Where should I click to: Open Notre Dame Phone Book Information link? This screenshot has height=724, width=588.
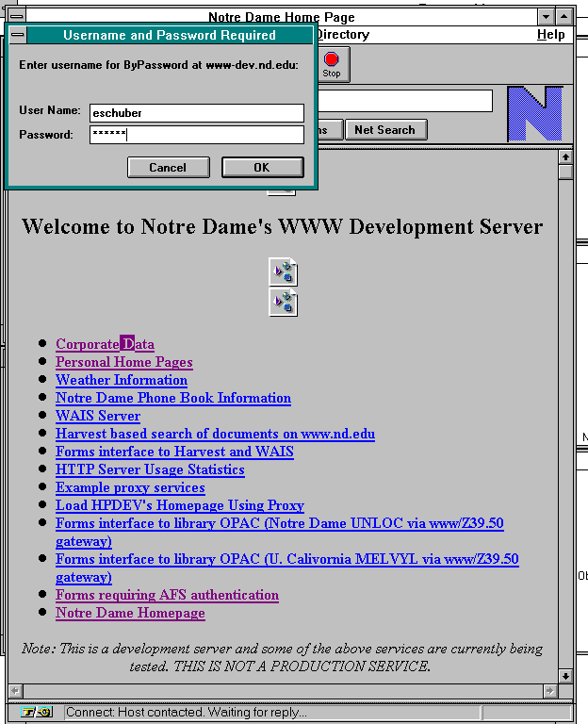click(x=173, y=398)
